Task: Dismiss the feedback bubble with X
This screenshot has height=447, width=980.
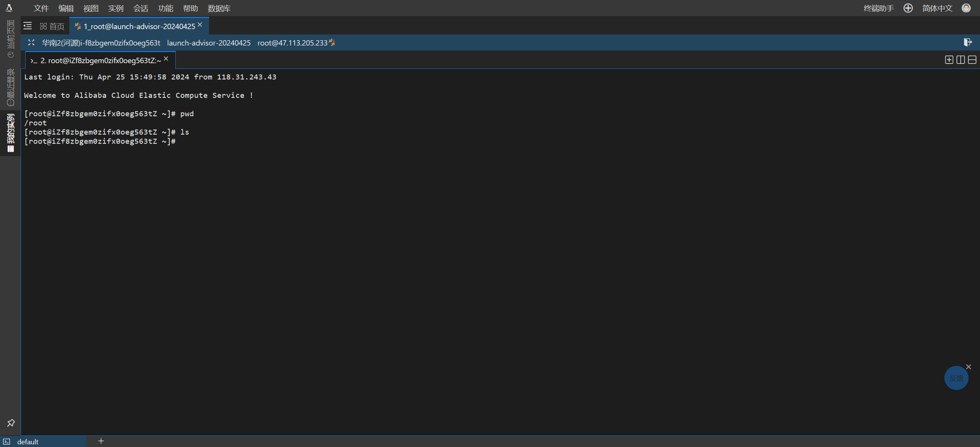Action: [x=969, y=367]
